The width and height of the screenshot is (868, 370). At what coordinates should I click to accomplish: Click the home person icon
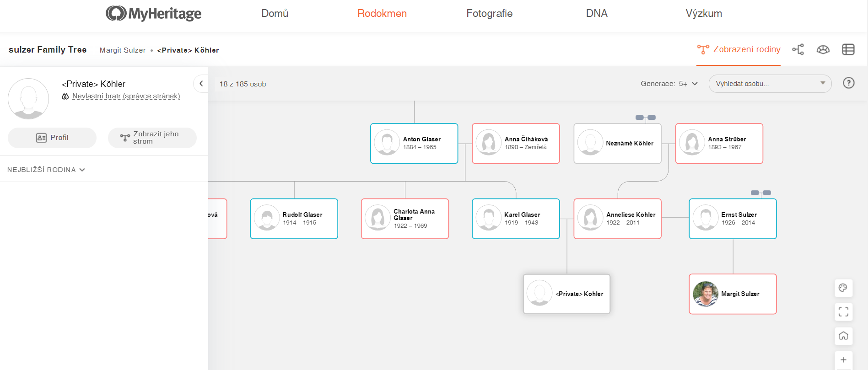click(x=843, y=336)
